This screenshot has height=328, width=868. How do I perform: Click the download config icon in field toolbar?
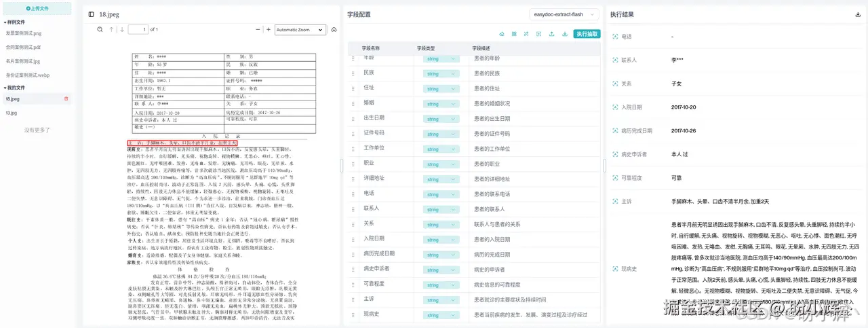click(565, 33)
